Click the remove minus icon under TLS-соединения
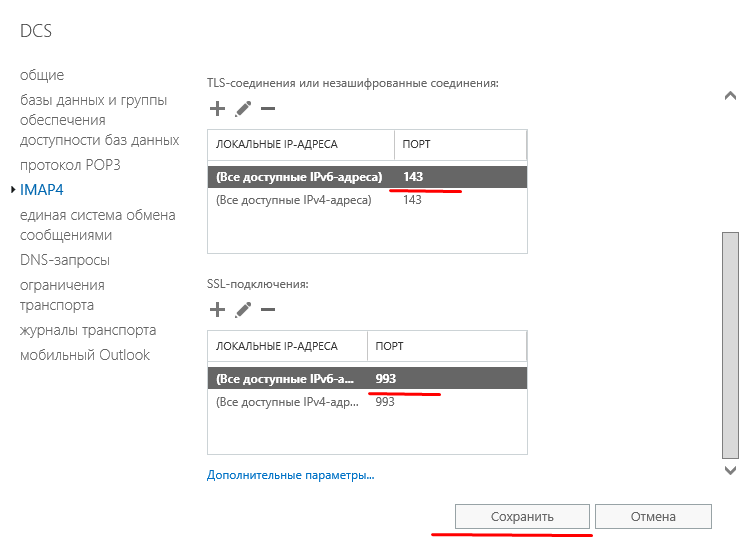 [x=267, y=108]
